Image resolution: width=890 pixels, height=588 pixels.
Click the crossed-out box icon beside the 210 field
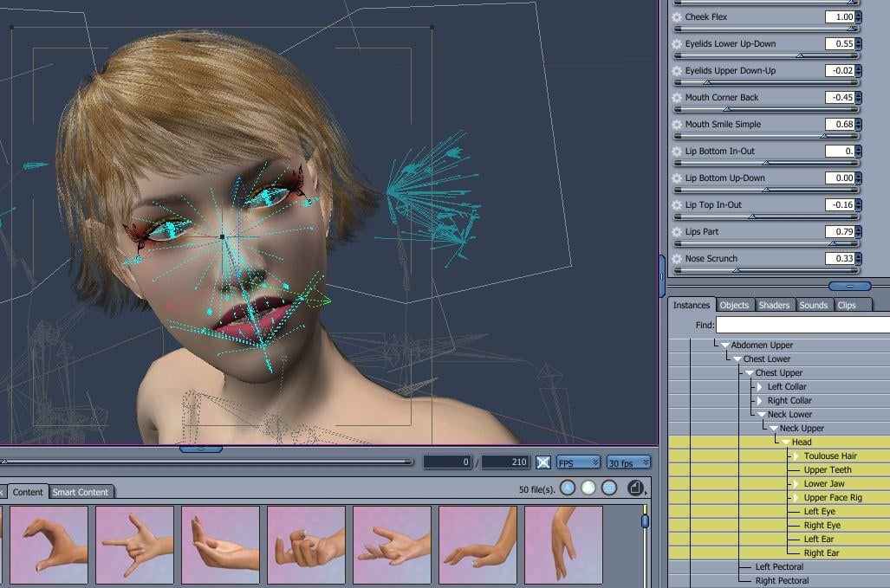coord(543,462)
